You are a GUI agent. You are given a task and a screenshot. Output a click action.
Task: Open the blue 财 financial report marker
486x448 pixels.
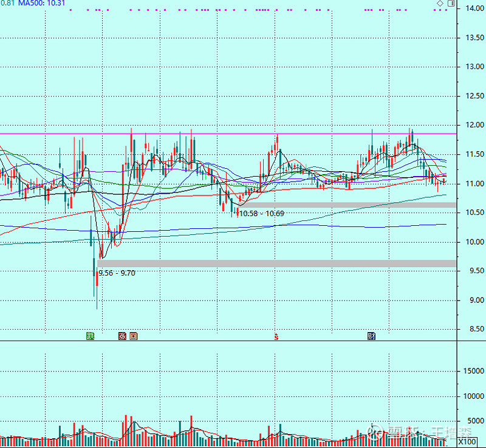tap(371, 336)
